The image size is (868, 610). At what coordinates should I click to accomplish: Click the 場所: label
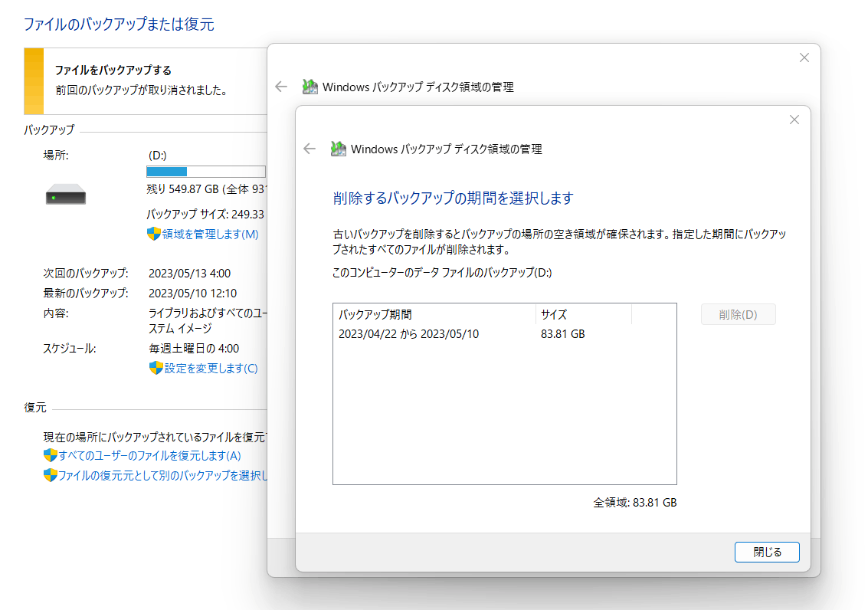56,156
